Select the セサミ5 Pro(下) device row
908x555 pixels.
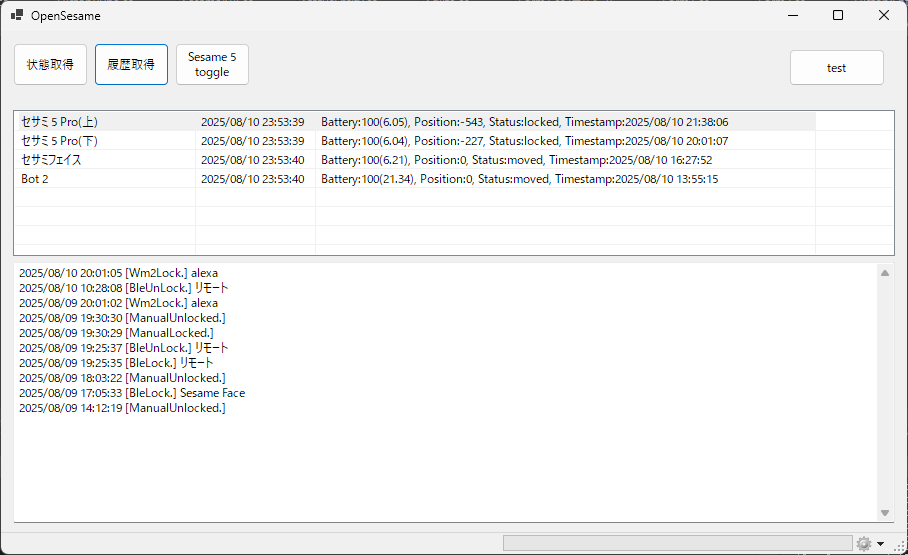[x=417, y=141]
